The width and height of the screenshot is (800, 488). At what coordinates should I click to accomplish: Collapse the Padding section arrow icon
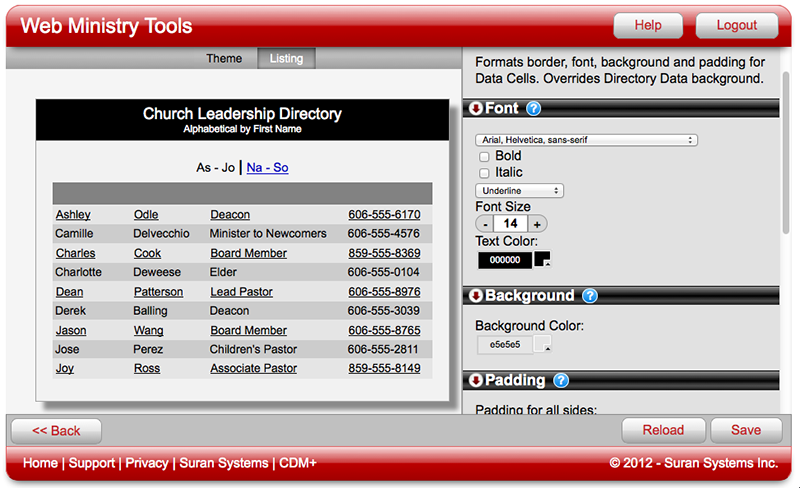pyautogui.click(x=475, y=381)
